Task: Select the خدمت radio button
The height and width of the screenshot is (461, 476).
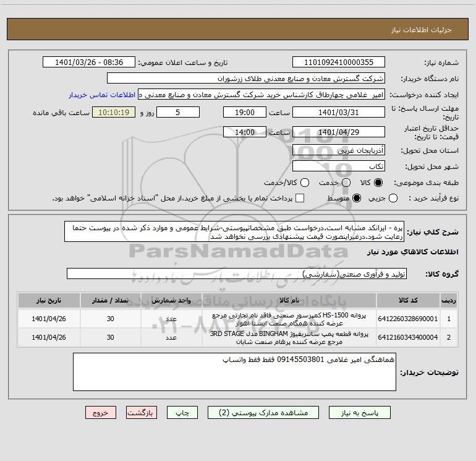Action: (x=346, y=183)
